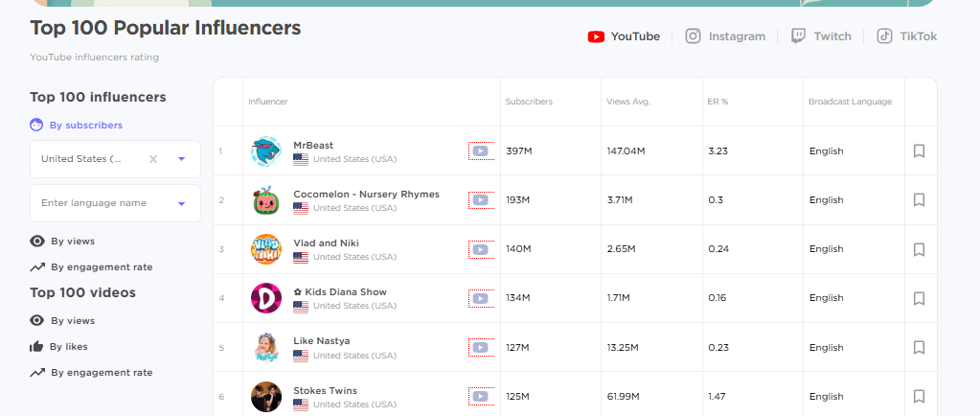Click the Like Nastya avatar
980x416 pixels.
266,347
